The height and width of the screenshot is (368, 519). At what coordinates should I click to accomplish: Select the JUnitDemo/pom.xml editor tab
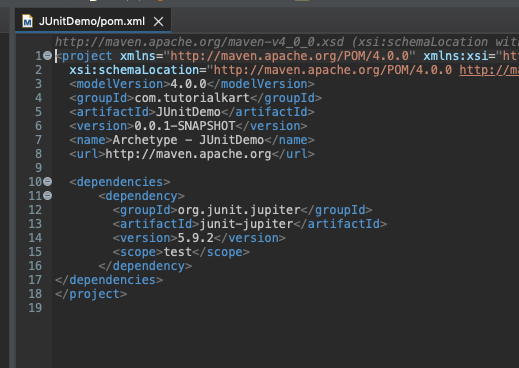(93, 21)
